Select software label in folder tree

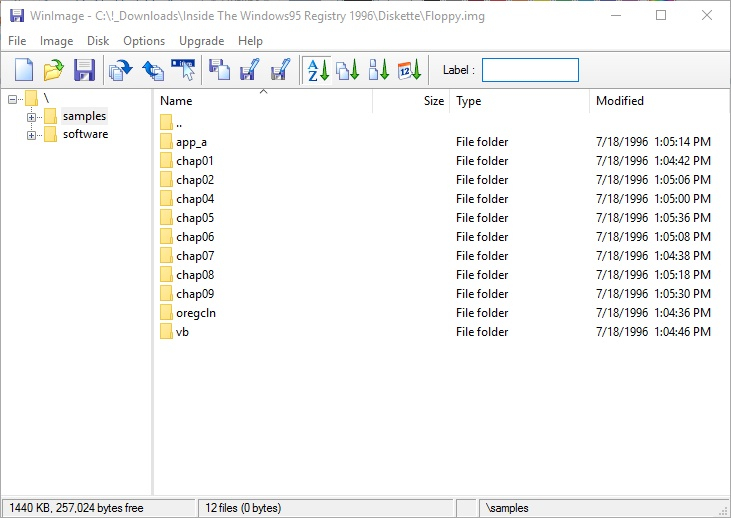coord(85,134)
